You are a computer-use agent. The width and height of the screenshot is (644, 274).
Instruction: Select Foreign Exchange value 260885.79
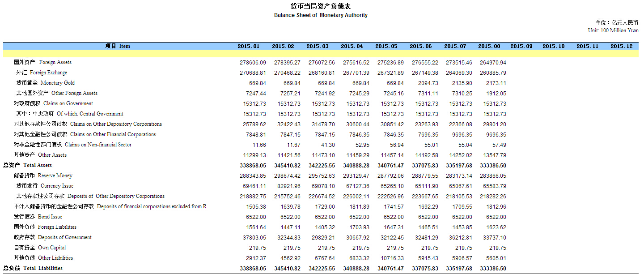[x=493, y=73]
